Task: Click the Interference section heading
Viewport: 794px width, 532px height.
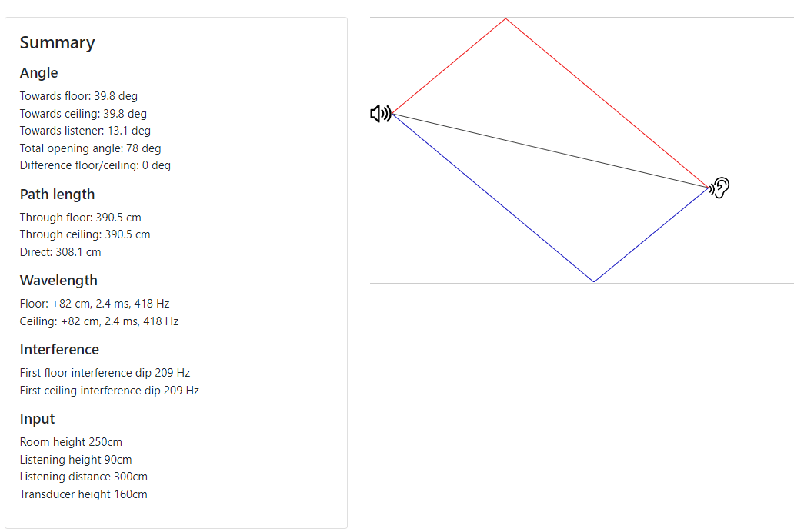Action: (x=59, y=350)
